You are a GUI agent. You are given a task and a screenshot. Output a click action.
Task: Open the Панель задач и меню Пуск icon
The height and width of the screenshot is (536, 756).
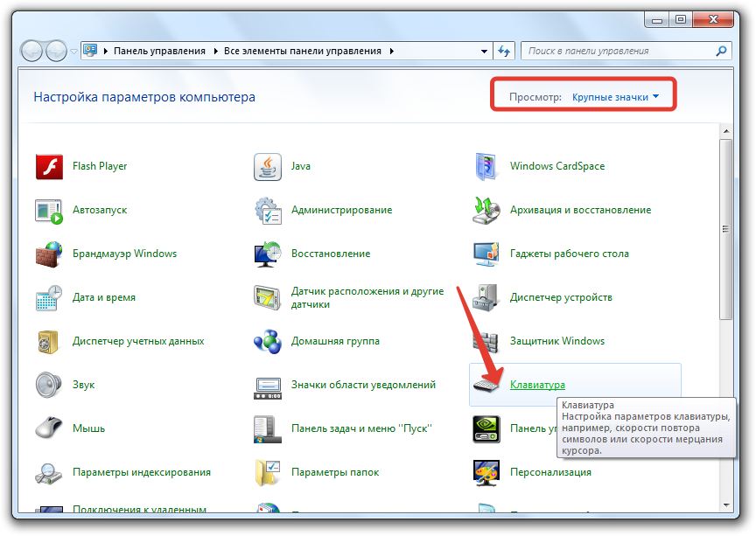268,429
